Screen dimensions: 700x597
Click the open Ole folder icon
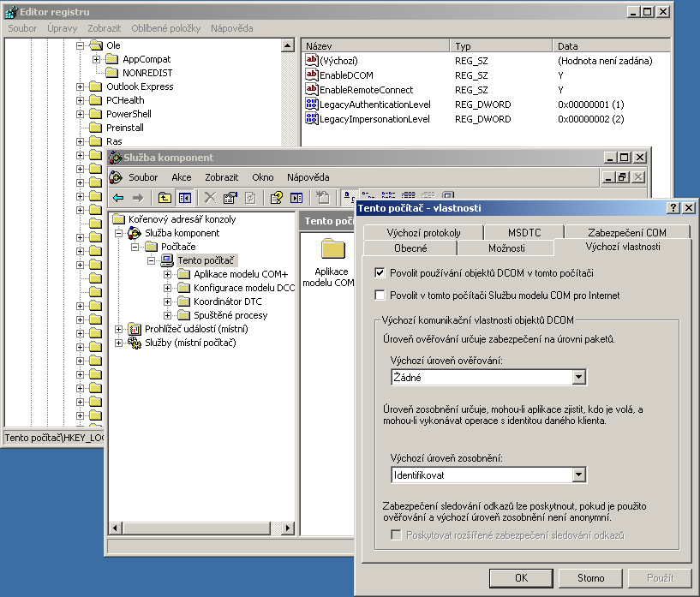pos(96,45)
